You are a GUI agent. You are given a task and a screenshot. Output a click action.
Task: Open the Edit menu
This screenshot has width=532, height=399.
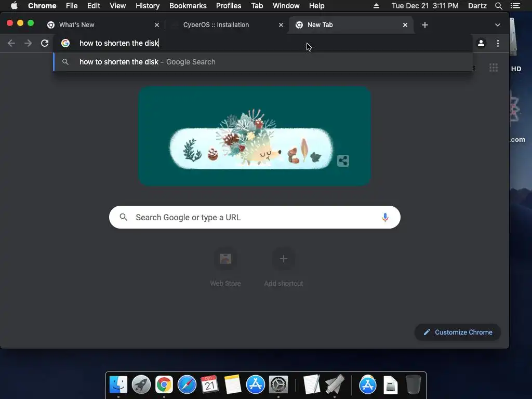[94, 6]
